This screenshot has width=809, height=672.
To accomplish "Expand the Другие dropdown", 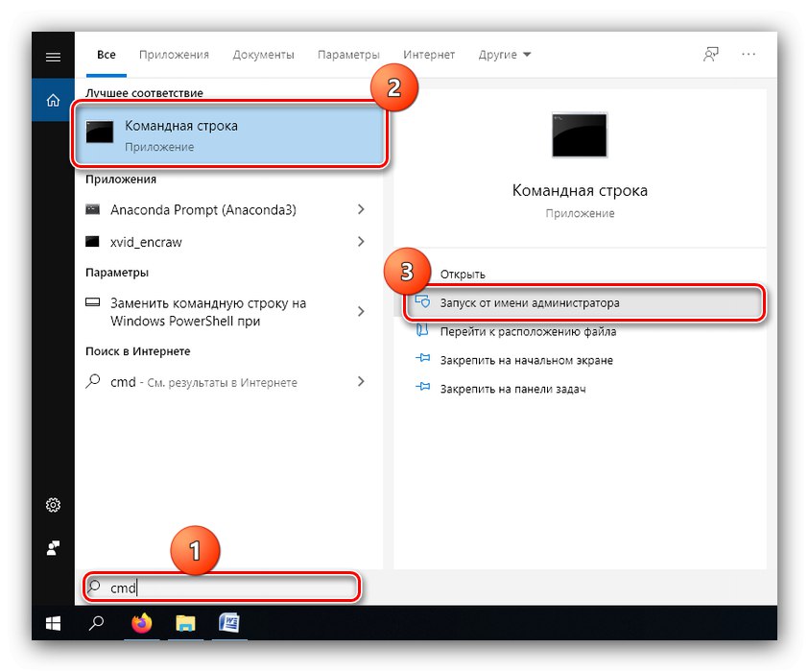I will [505, 55].
